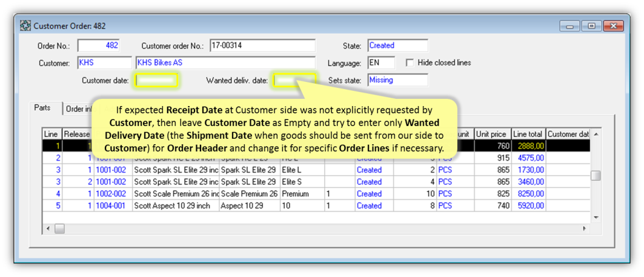Click the Customer date field
The image size is (644, 277).
point(156,80)
